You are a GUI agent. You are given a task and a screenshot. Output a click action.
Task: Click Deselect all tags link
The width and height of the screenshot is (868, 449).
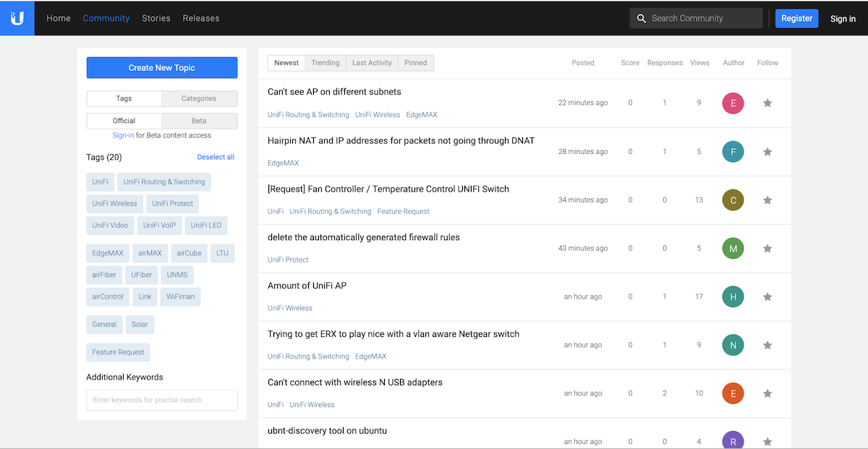click(x=216, y=157)
